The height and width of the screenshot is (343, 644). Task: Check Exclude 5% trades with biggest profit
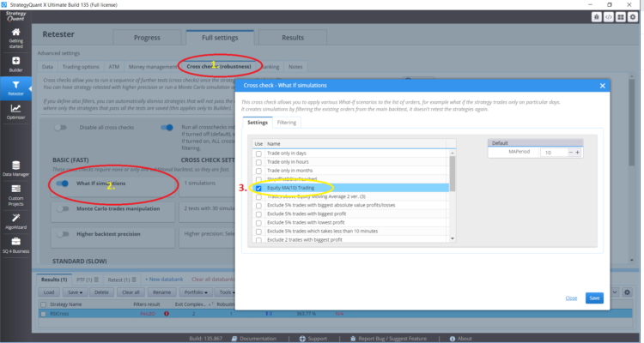point(258,214)
